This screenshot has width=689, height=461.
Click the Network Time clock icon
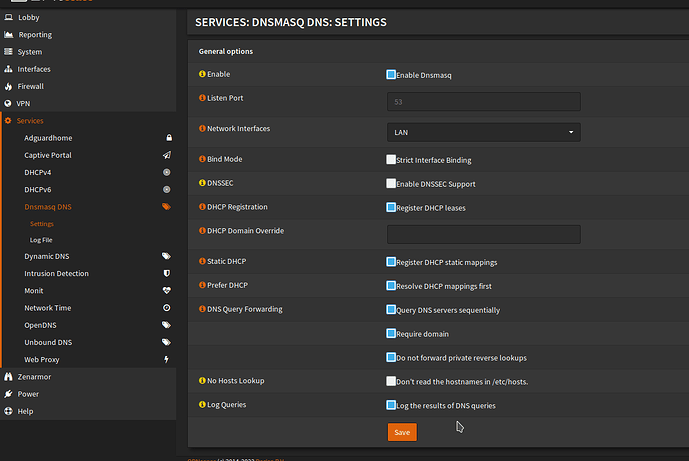[167, 308]
